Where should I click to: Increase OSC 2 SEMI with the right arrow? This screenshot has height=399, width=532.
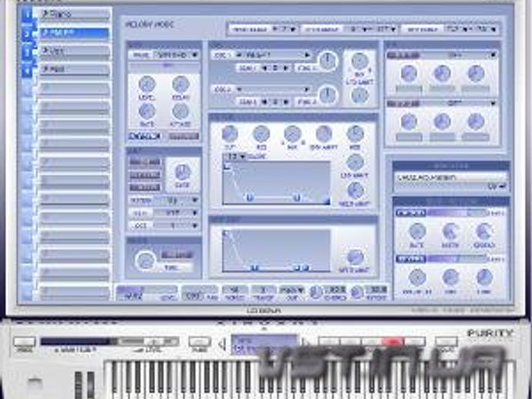(286, 102)
